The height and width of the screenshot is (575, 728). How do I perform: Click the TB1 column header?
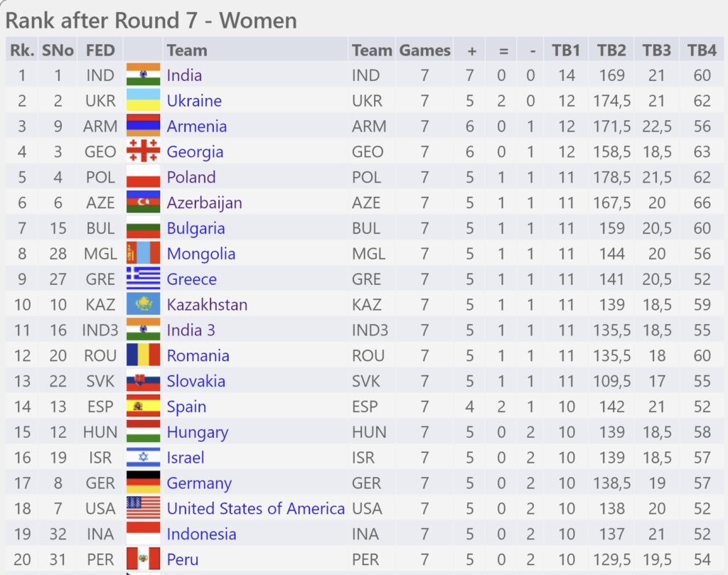click(x=565, y=50)
